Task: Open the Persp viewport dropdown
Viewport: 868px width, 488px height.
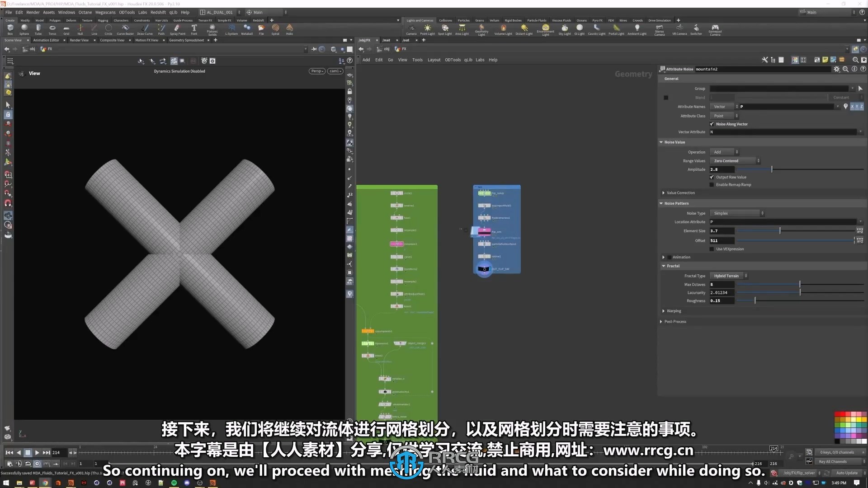Action: pos(317,71)
